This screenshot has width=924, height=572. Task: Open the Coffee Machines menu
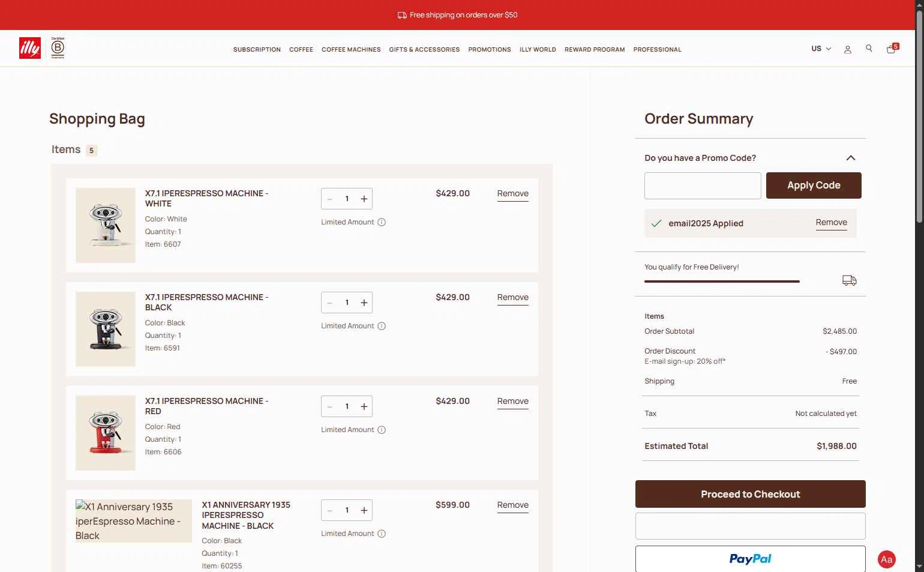pos(351,50)
